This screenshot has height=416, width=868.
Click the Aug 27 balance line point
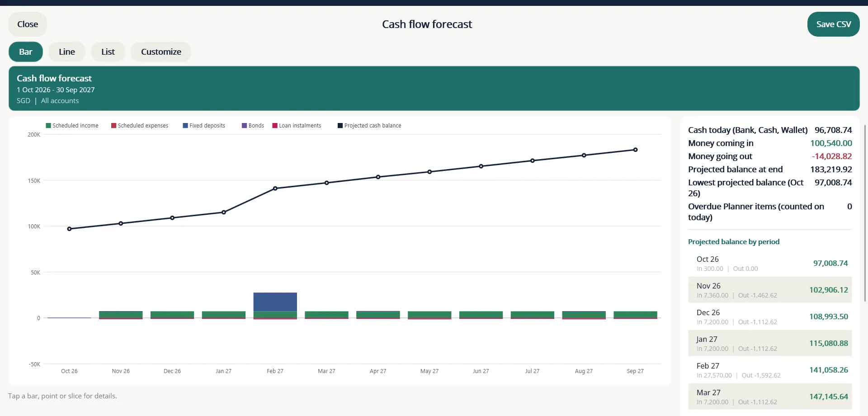[x=584, y=155]
